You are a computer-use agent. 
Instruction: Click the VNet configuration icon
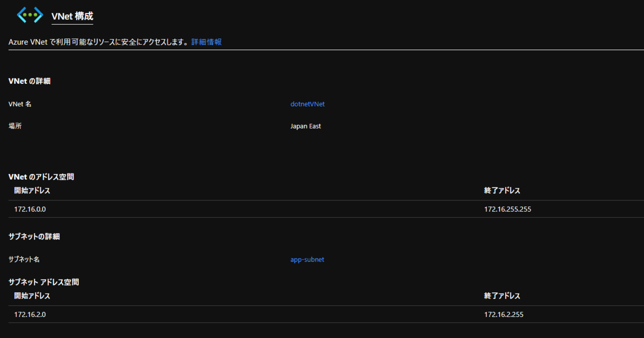(x=30, y=16)
